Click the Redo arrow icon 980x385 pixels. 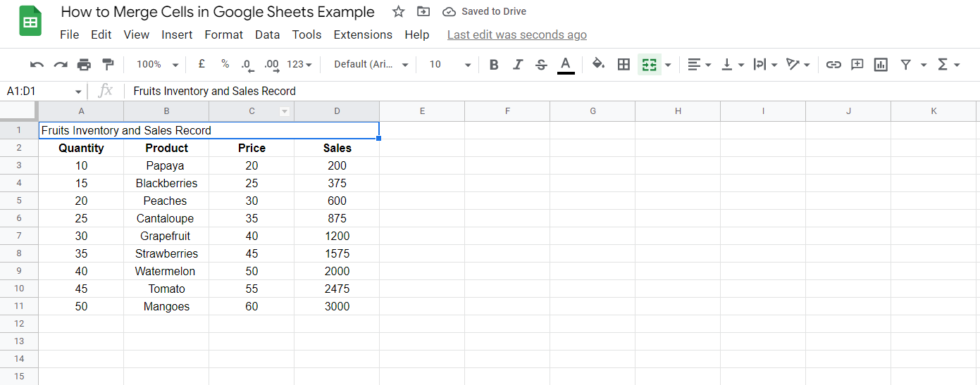coord(61,64)
